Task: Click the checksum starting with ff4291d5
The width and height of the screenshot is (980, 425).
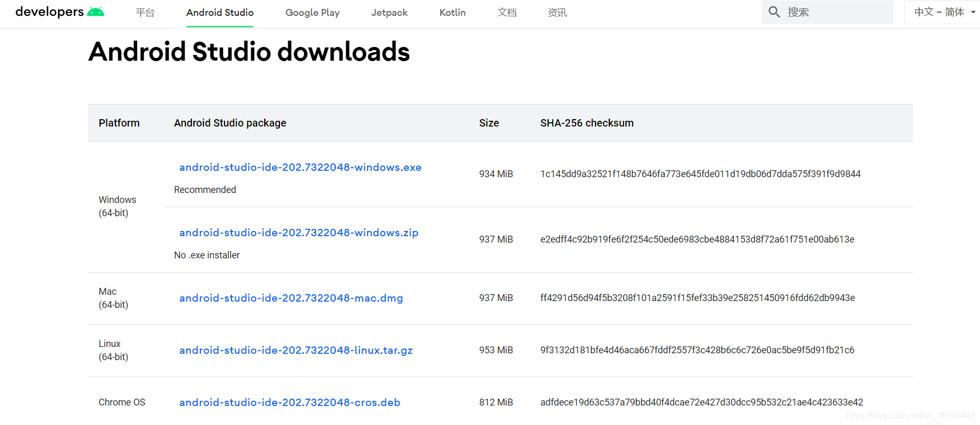Action: tap(697, 298)
